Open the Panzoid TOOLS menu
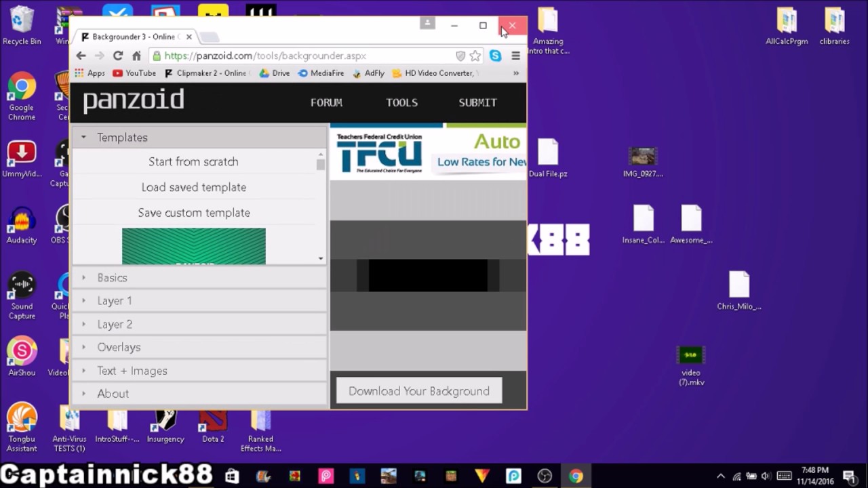 click(x=402, y=102)
